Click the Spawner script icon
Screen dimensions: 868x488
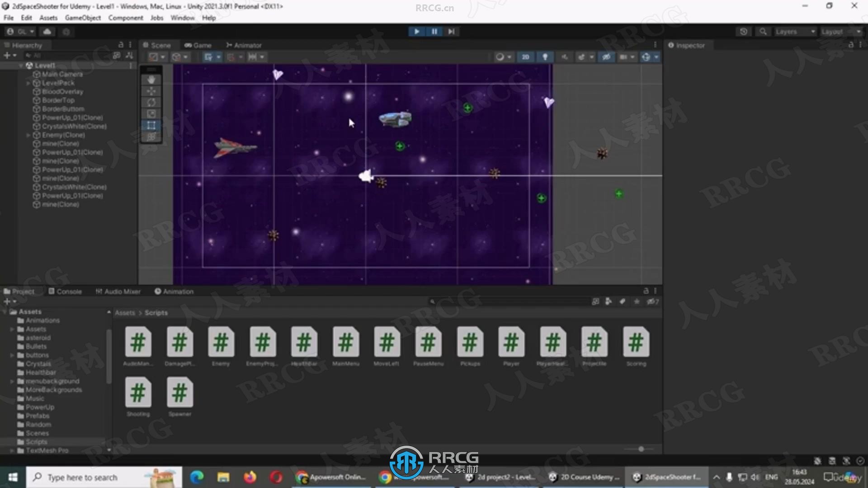[x=180, y=393]
